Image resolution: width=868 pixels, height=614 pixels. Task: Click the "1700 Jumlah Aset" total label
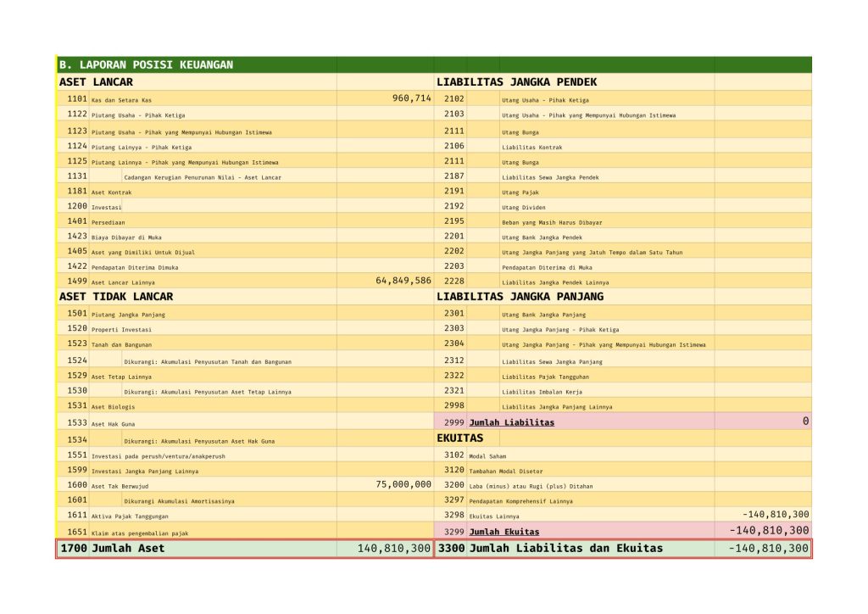click(x=113, y=549)
